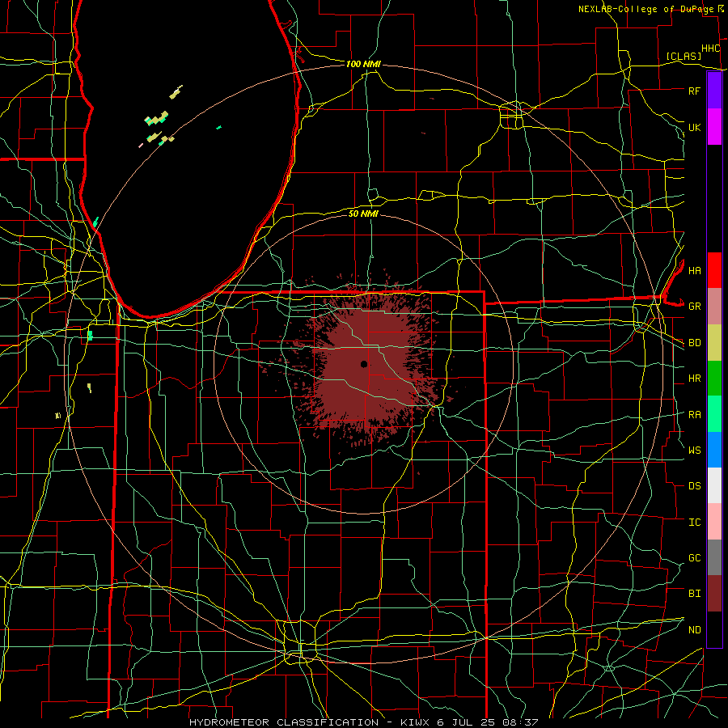728x728 pixels.
Task: Click the 50 NMI range ring label
Action: (363, 214)
